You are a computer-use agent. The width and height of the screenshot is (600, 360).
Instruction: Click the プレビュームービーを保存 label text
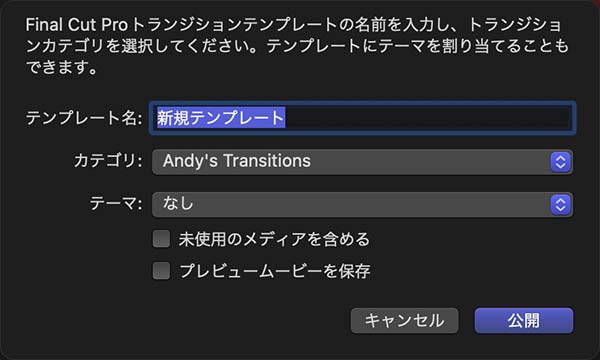(x=275, y=271)
